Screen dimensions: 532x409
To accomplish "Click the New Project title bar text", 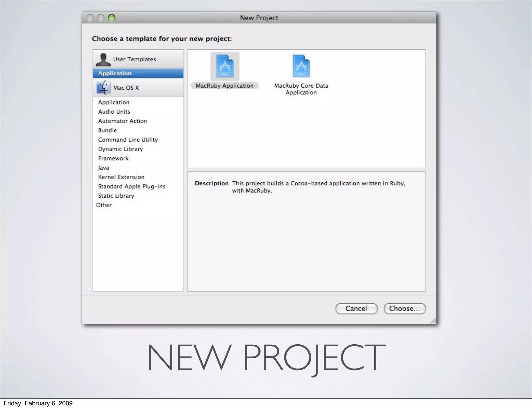I will click(259, 18).
